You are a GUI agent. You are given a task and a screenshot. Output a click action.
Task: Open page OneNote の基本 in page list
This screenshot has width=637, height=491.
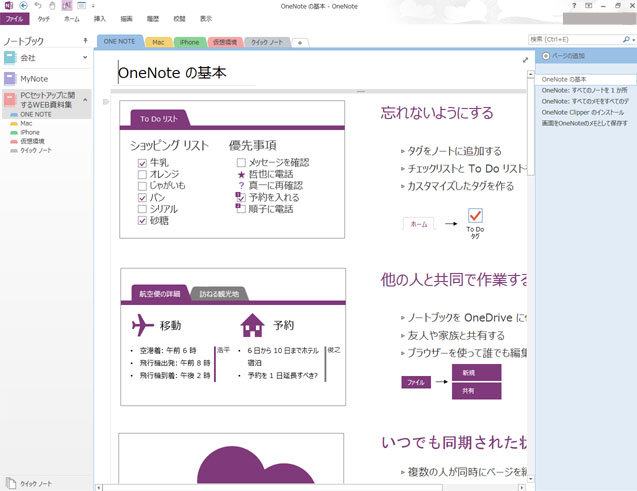click(585, 80)
